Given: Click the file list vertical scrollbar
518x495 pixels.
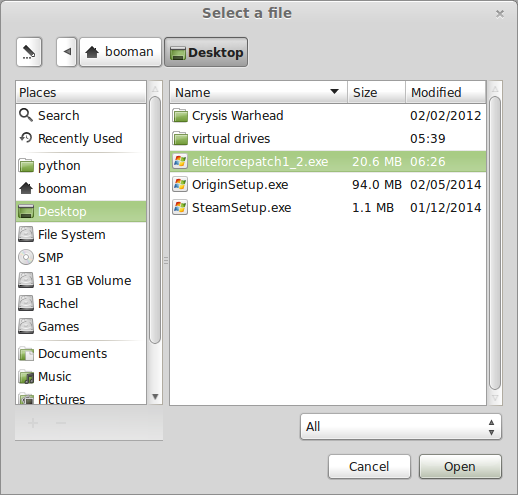Looking at the screenshot, I should click(495, 243).
